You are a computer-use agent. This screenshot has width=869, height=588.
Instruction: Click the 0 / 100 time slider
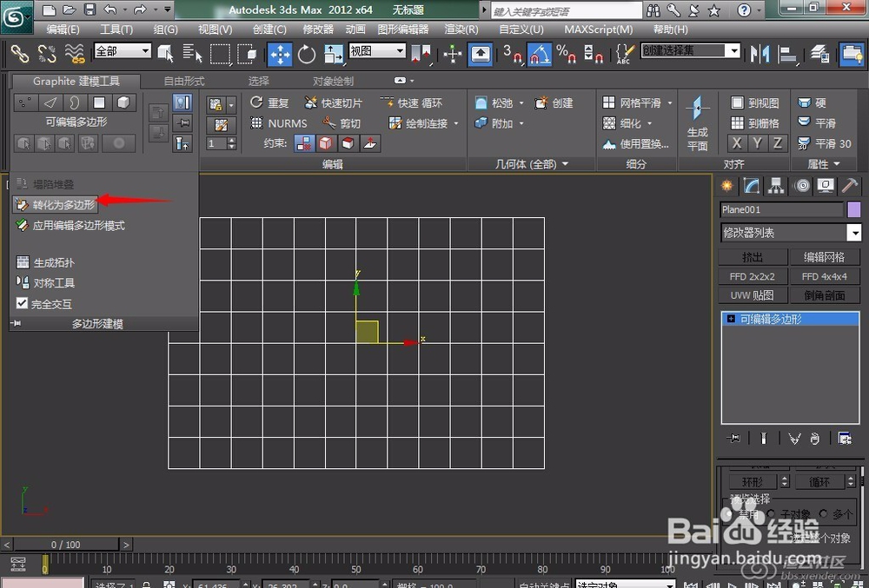65,545
